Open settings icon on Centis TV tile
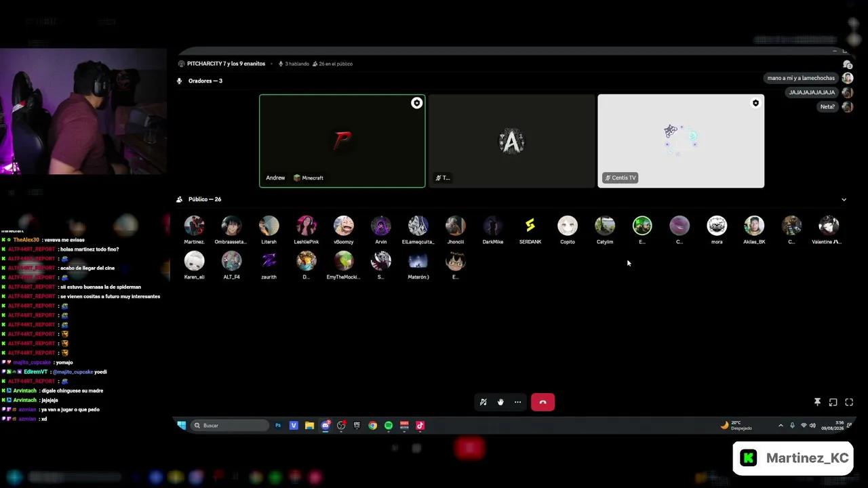This screenshot has height=488, width=868. (755, 103)
